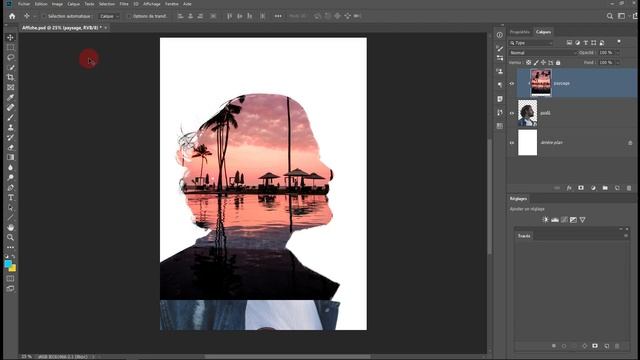Add Brightness/Contrast adjustment
This screenshot has width=640, height=360.
click(546, 220)
